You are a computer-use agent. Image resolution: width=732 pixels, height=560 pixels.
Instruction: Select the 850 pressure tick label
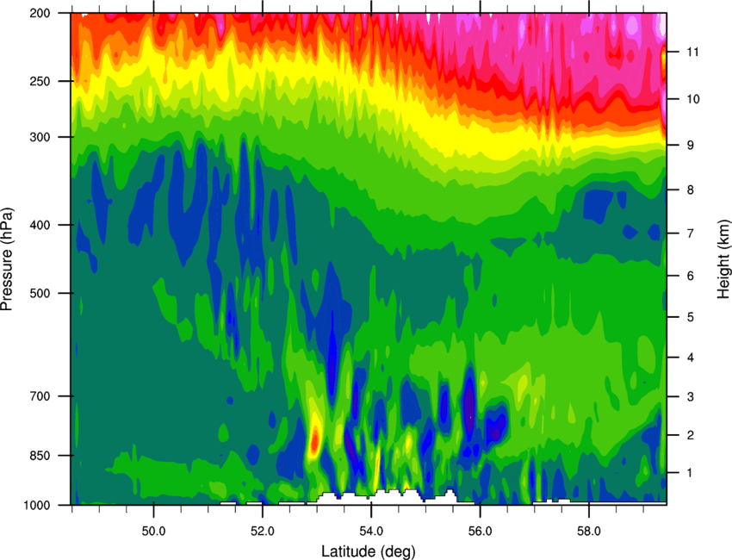coord(40,456)
